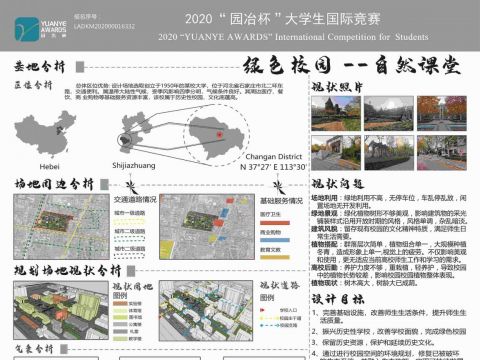Click the 现状用地 legend title
480x360 pixels.
tap(133, 286)
